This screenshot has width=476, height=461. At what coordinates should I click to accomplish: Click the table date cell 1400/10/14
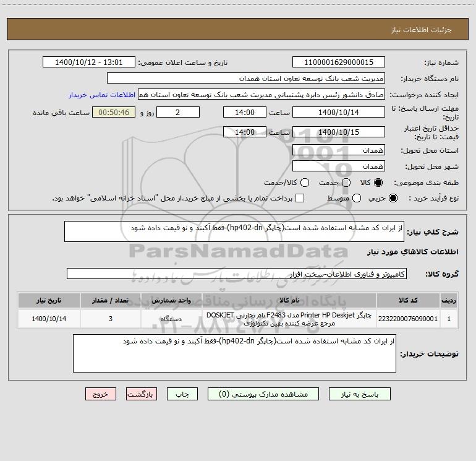49,319
